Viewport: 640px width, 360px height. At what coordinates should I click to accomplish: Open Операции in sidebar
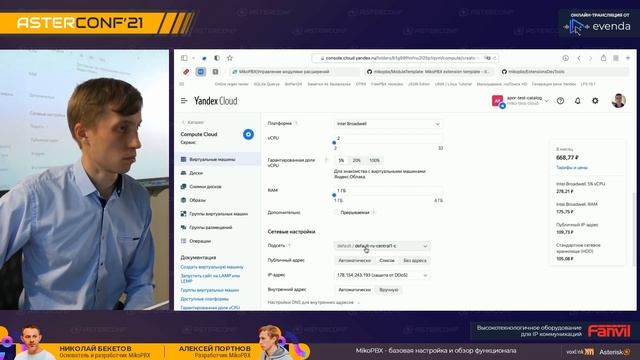[218, 241]
